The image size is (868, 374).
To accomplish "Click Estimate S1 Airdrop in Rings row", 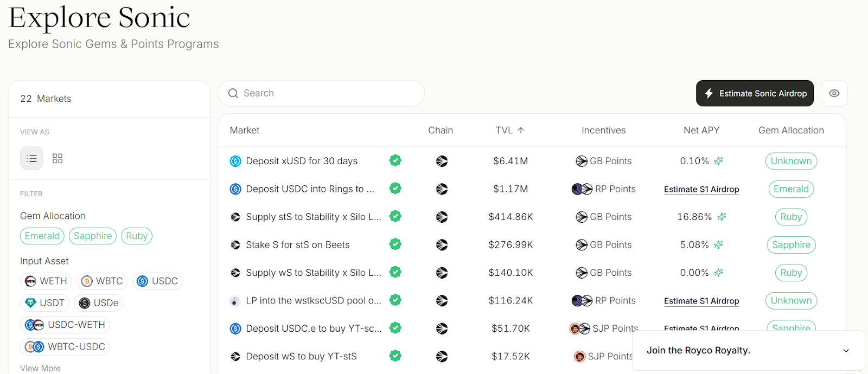I will (701, 189).
